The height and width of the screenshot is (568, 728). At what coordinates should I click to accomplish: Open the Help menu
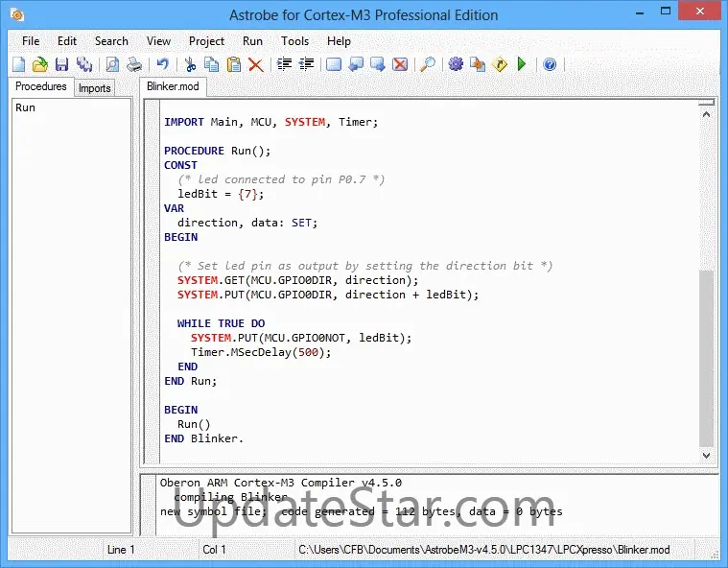(339, 41)
